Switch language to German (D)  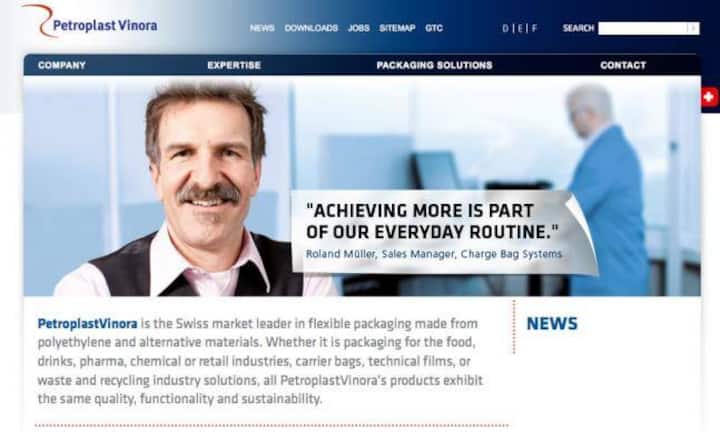coord(505,28)
